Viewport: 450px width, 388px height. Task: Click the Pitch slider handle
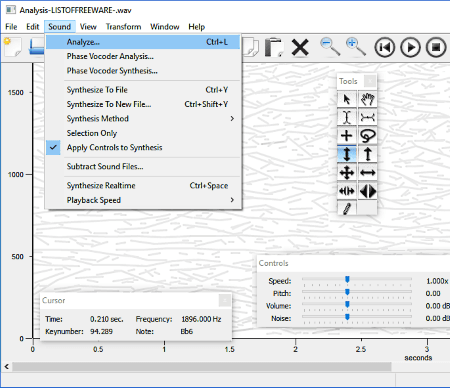coord(347,292)
